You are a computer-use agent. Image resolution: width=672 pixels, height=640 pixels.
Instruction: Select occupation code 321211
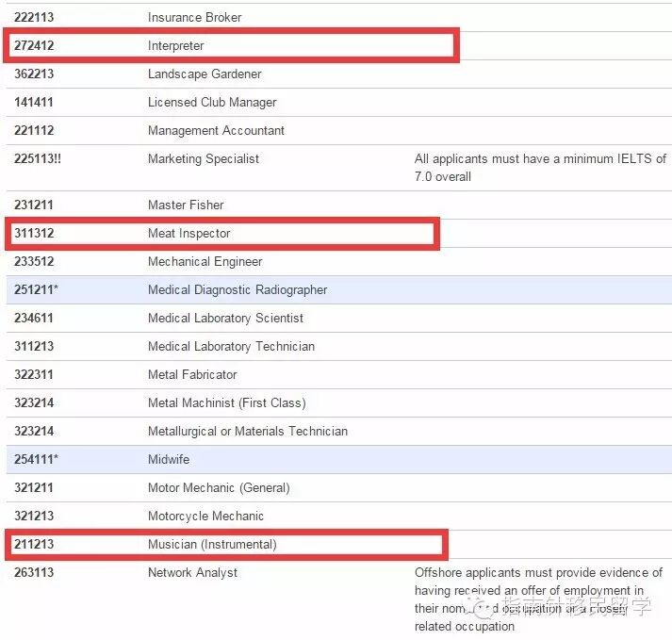33,488
